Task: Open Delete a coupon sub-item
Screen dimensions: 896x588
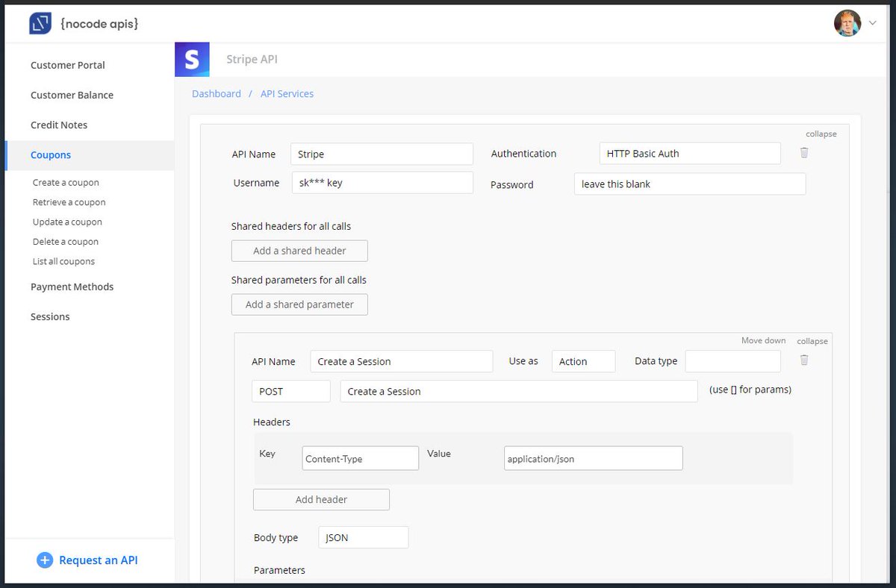Action: pos(66,242)
